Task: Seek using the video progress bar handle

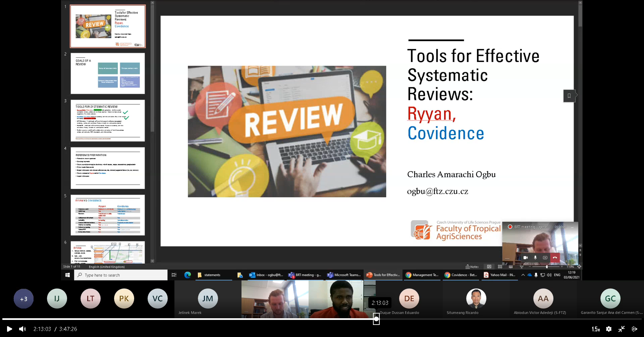Action: [376, 319]
